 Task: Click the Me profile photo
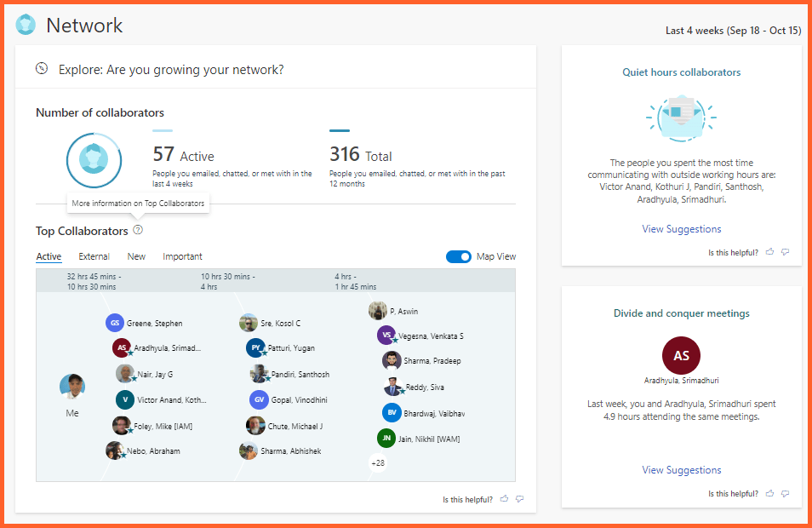[72, 387]
